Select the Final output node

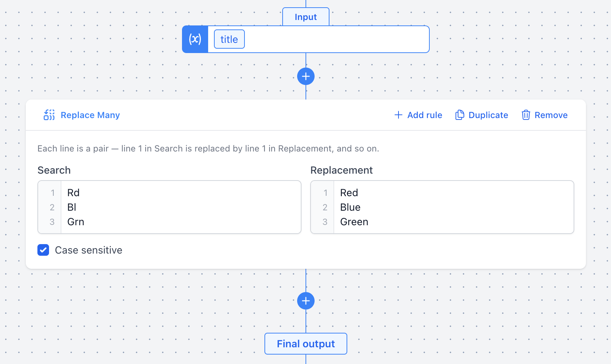(305, 343)
